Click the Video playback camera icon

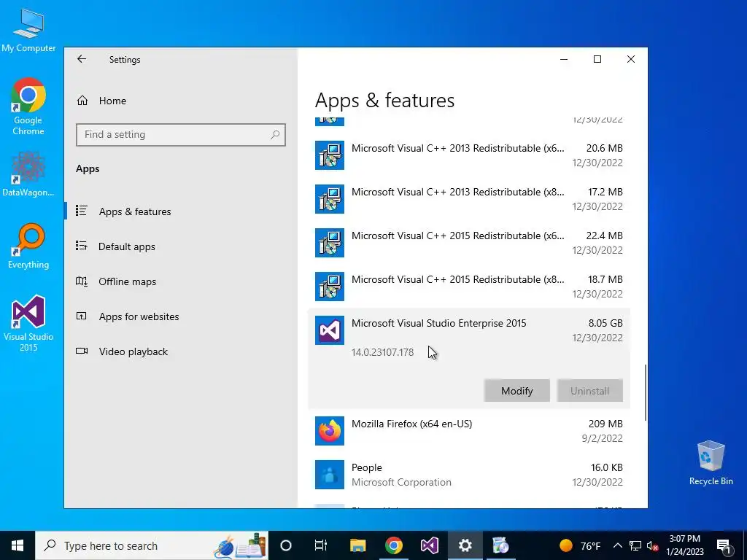click(82, 351)
